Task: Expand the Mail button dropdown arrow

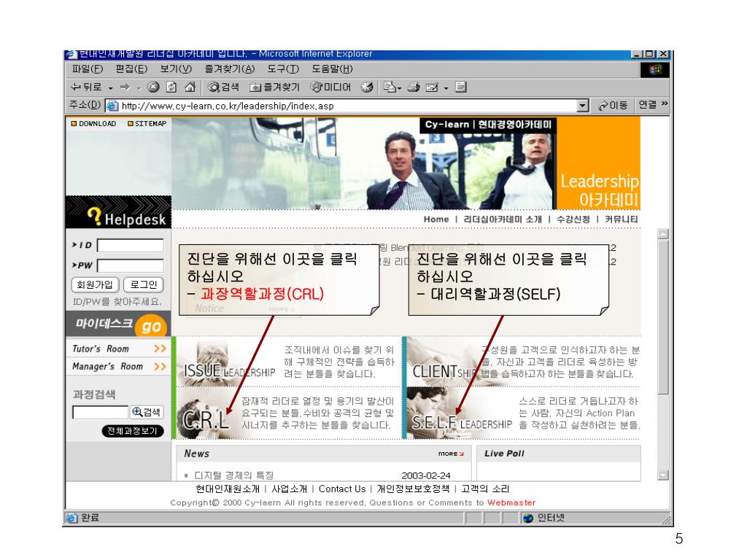Action: coord(399,88)
